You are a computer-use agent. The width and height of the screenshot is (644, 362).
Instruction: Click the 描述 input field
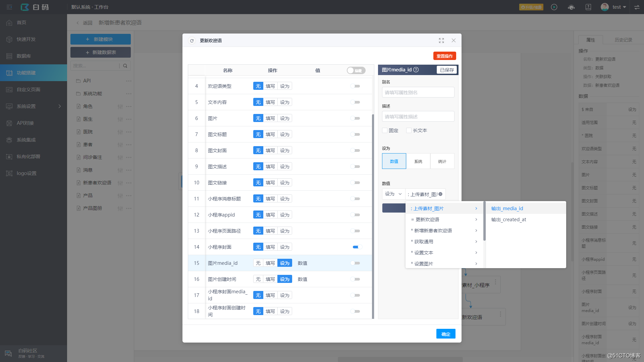point(418,116)
